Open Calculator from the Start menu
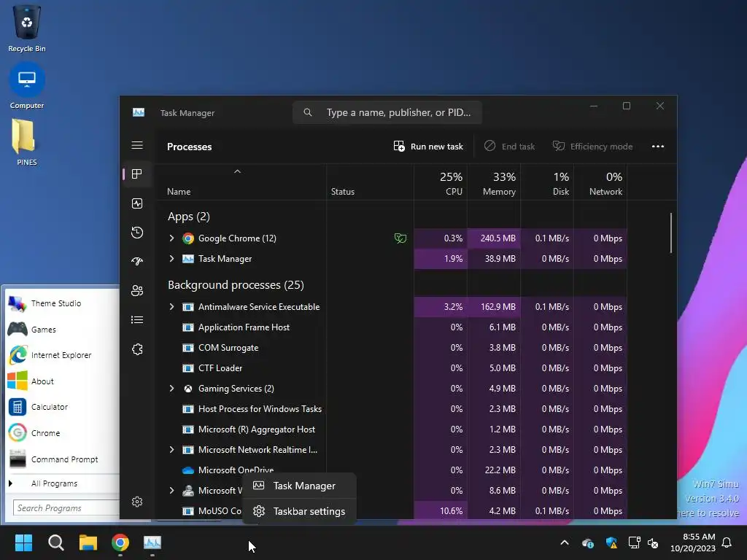747x560 pixels. [x=50, y=407]
